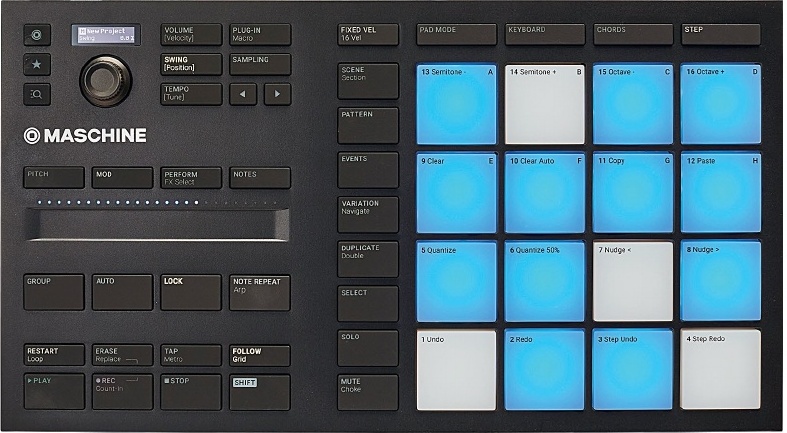Select PITCH strip mode button
This screenshot has width=787, height=433.
54,178
